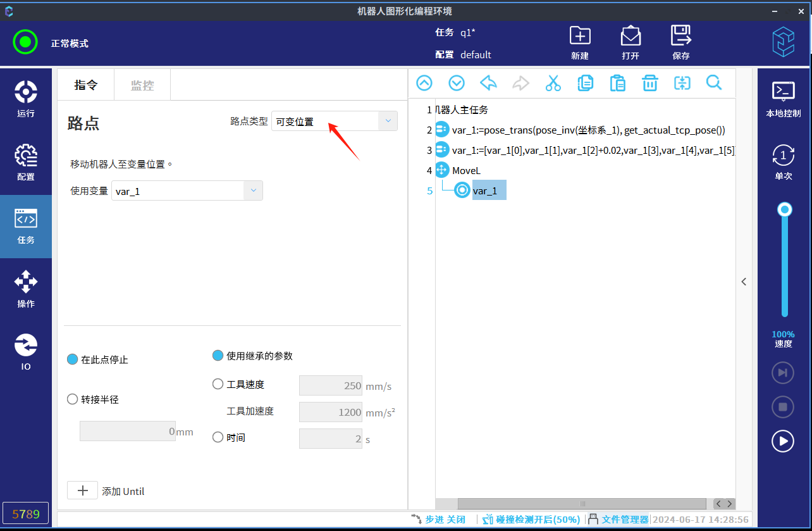Expand the 使用变量 var_1 dropdown
812x531 pixels.
253,191
